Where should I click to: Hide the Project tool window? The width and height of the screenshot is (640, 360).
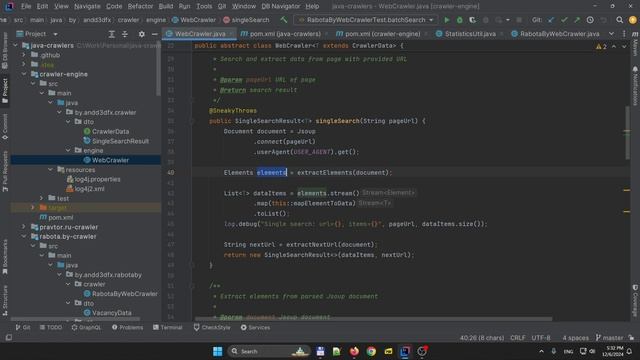pos(154,34)
